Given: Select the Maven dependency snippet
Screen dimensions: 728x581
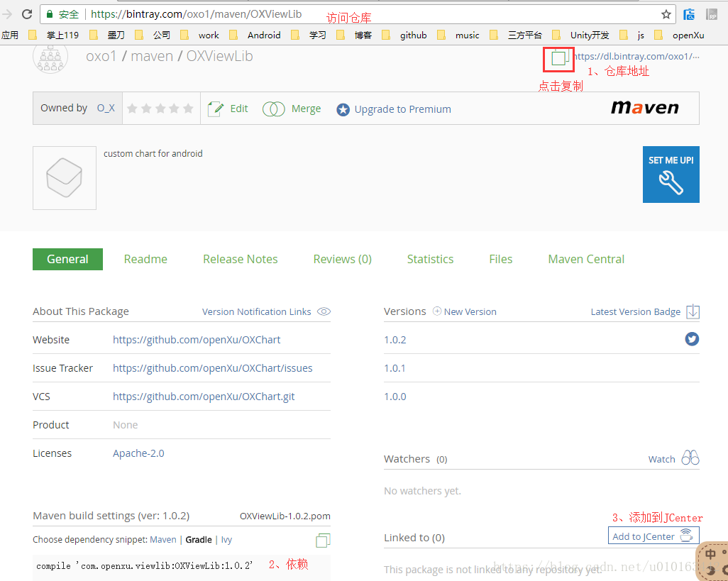Looking at the screenshot, I should pos(163,540).
